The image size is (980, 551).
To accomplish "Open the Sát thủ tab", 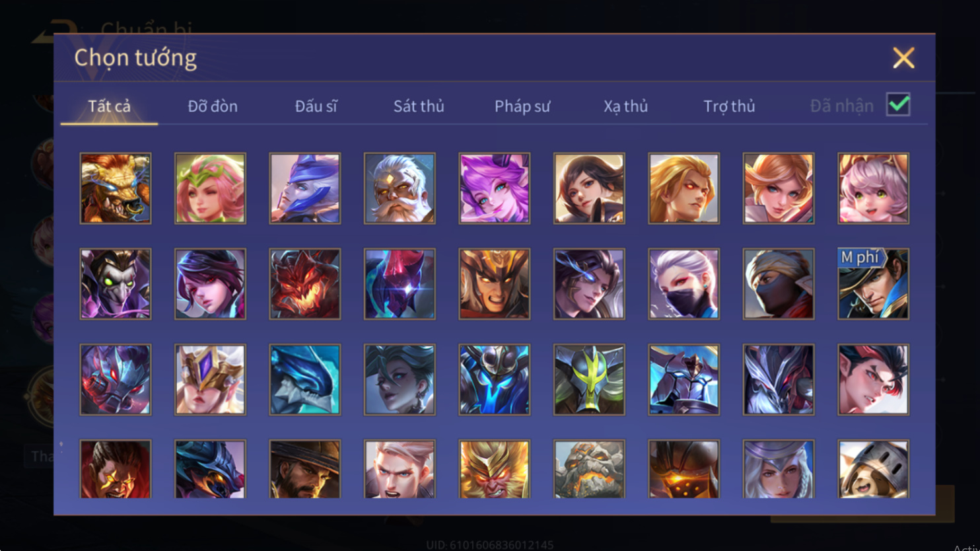I will (419, 106).
